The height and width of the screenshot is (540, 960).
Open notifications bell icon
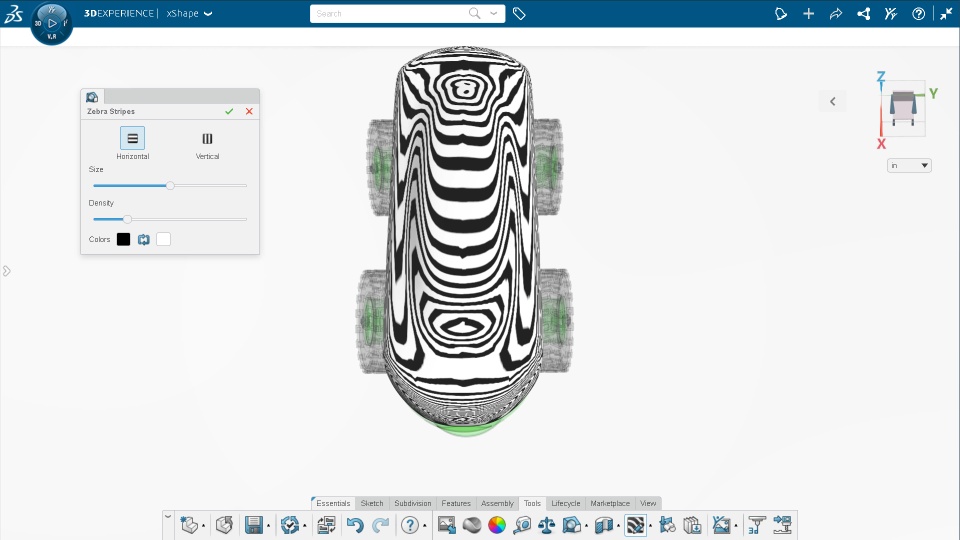pos(782,14)
